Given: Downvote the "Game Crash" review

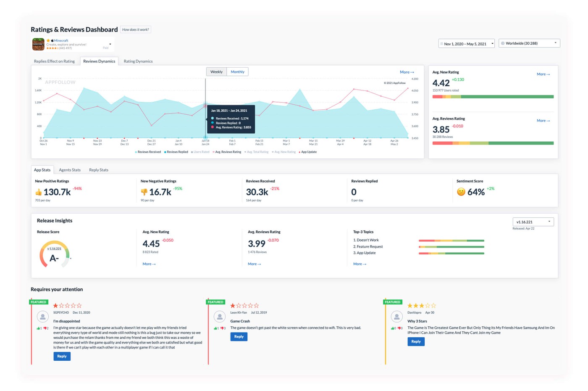Looking at the screenshot, I should (x=223, y=328).
